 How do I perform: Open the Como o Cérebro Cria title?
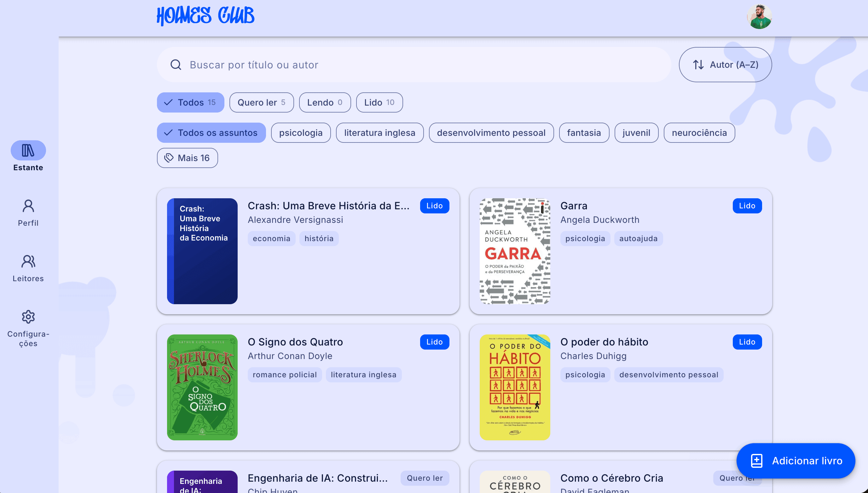point(612,478)
